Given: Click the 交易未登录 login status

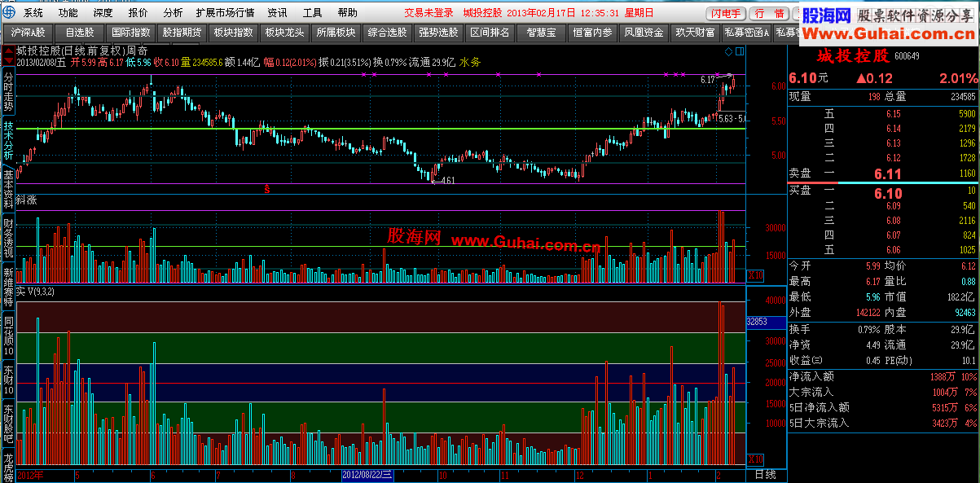Looking at the screenshot, I should pyautogui.click(x=428, y=13).
